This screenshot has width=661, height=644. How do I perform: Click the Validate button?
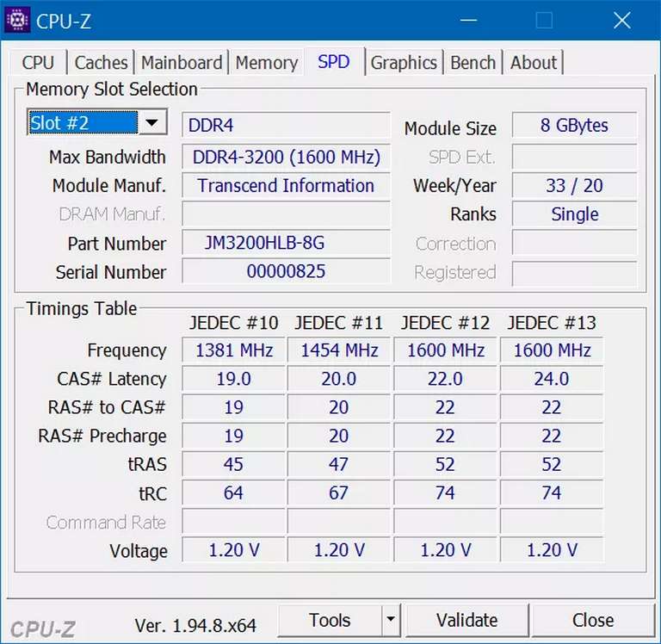pos(466,620)
